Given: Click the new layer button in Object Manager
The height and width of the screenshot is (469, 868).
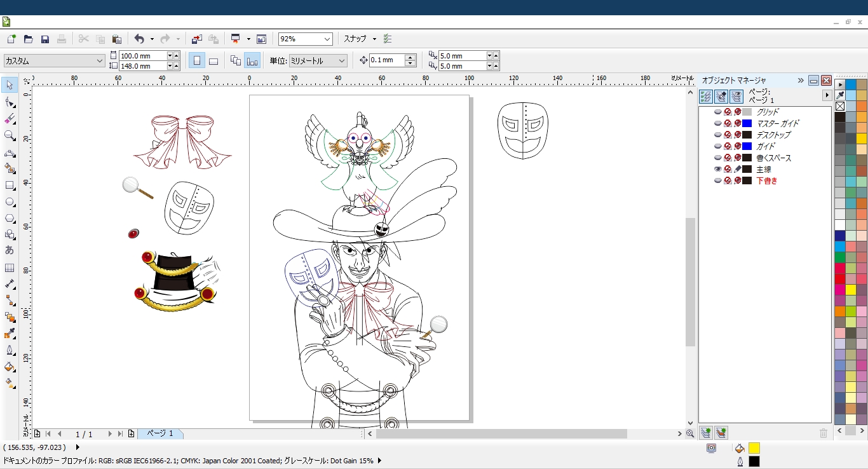Looking at the screenshot, I should pos(706,433).
